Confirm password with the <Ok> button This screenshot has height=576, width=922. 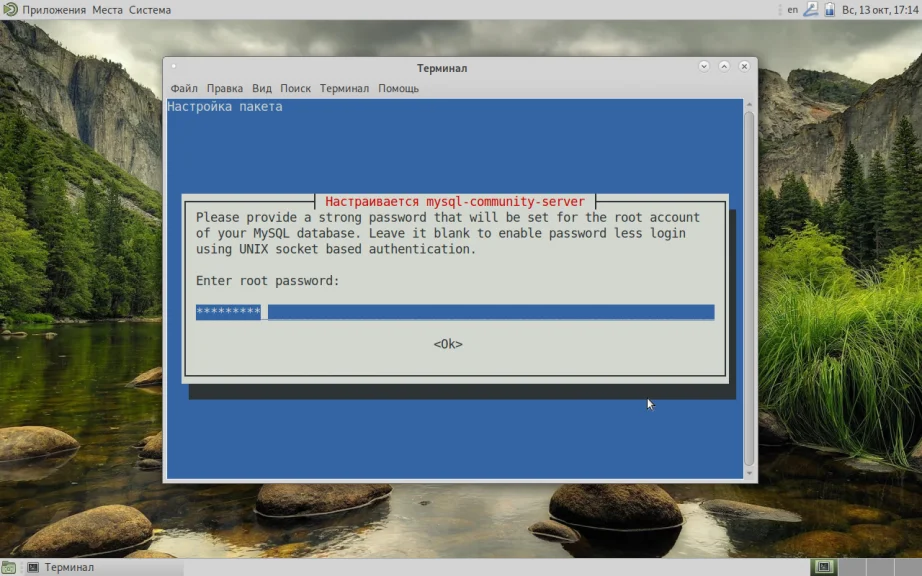tap(448, 344)
